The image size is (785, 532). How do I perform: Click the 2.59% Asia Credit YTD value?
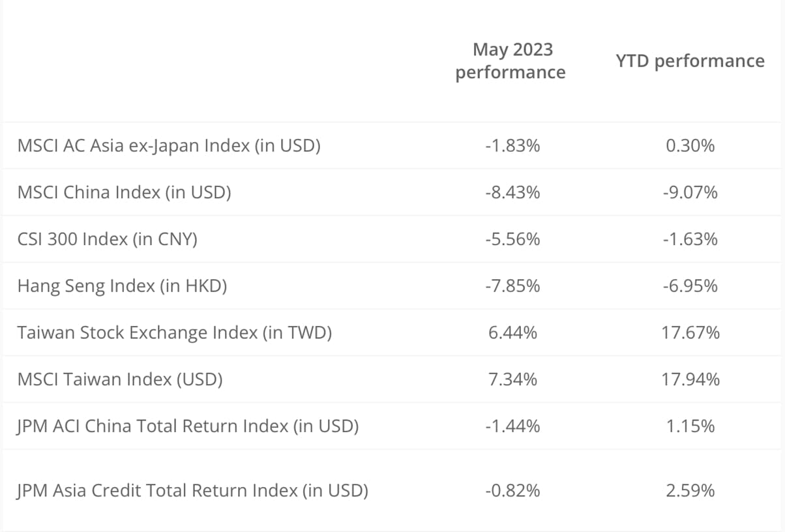(x=690, y=490)
